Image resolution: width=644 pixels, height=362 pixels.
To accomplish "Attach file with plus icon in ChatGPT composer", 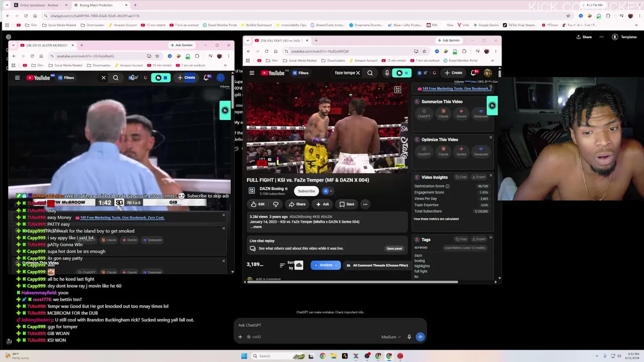I will point(240,337).
